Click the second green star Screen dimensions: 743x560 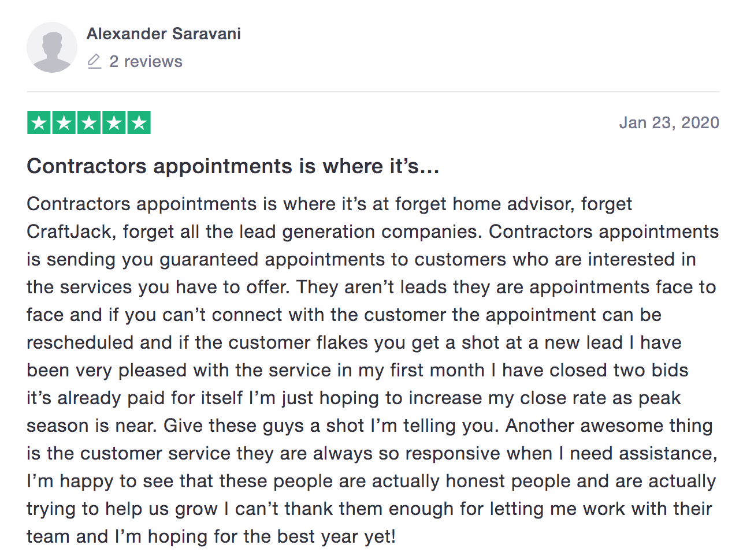pyautogui.click(x=64, y=122)
